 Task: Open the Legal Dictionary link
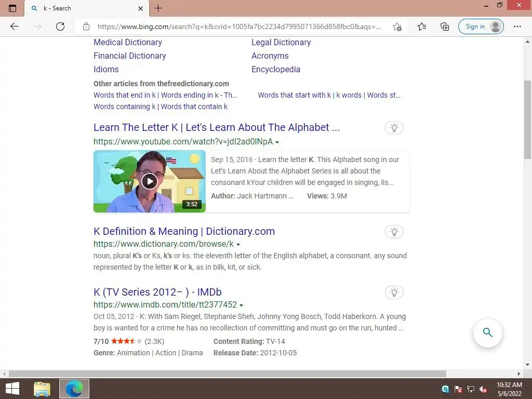click(281, 43)
